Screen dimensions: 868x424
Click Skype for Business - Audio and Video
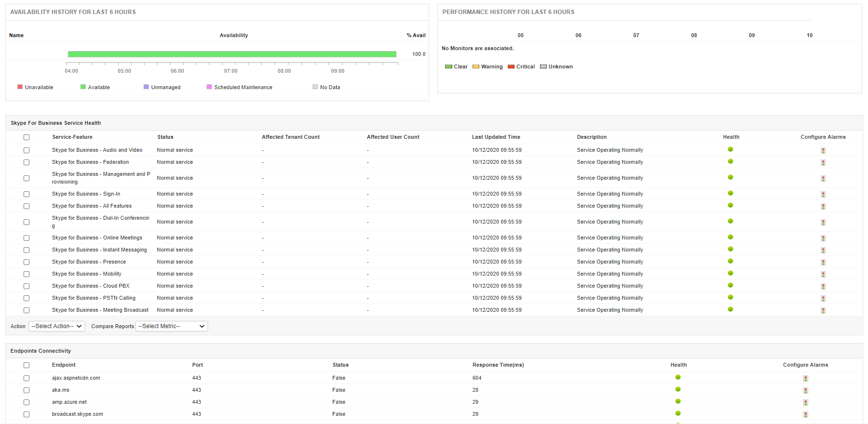click(x=97, y=150)
